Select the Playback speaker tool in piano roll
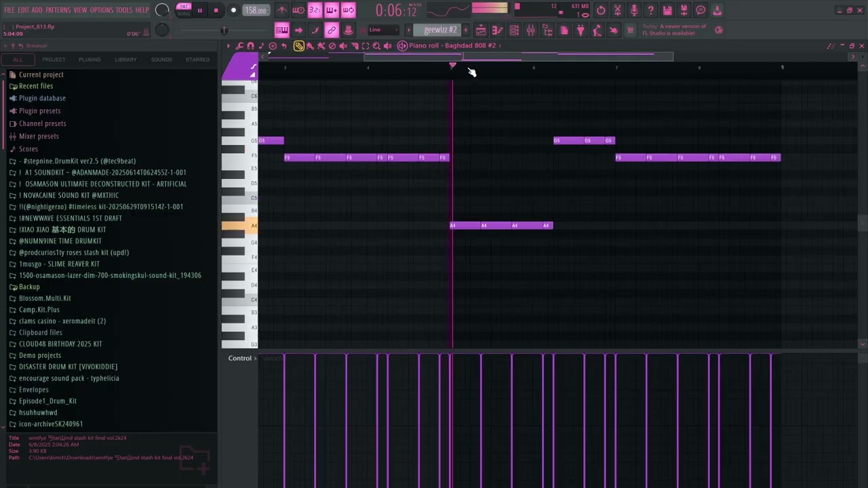This screenshot has width=868, height=488. 388,46
